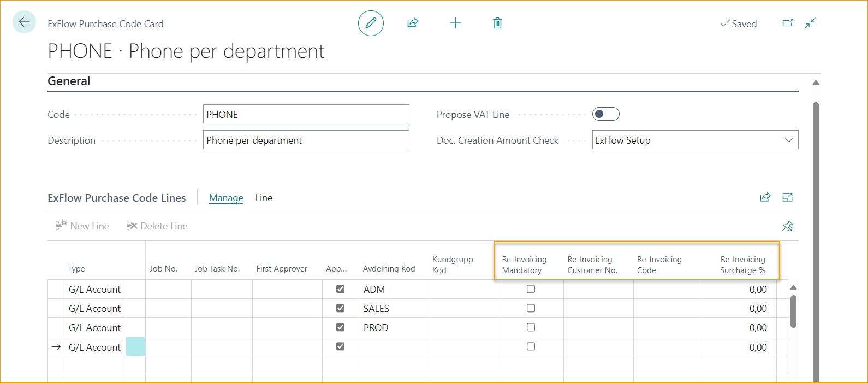Click the plus icon to create new
Image resolution: width=868 pixels, height=383 pixels.
pos(455,23)
